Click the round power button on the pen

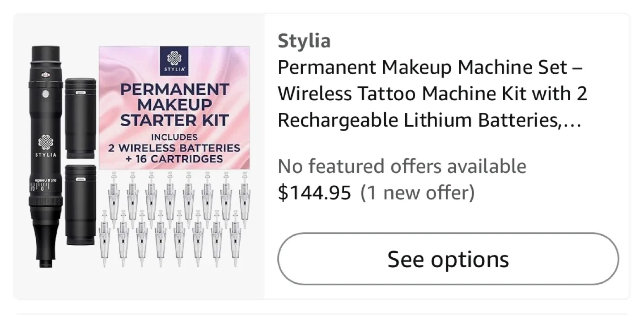45,94
